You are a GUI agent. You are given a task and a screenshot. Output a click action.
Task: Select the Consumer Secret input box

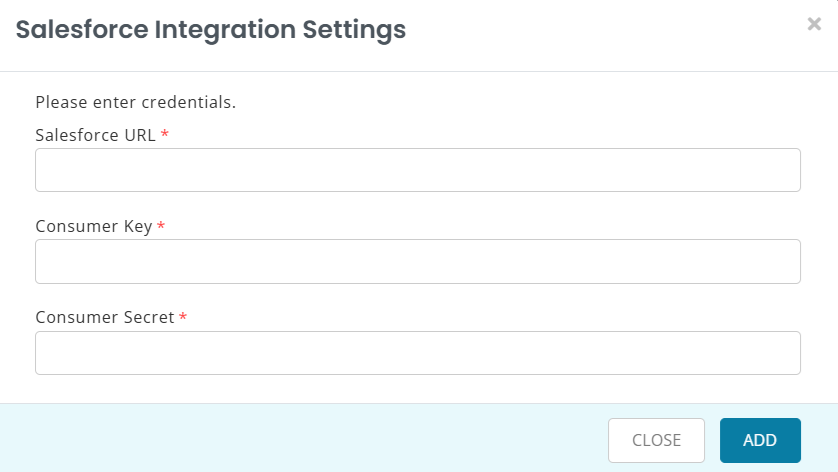point(418,353)
